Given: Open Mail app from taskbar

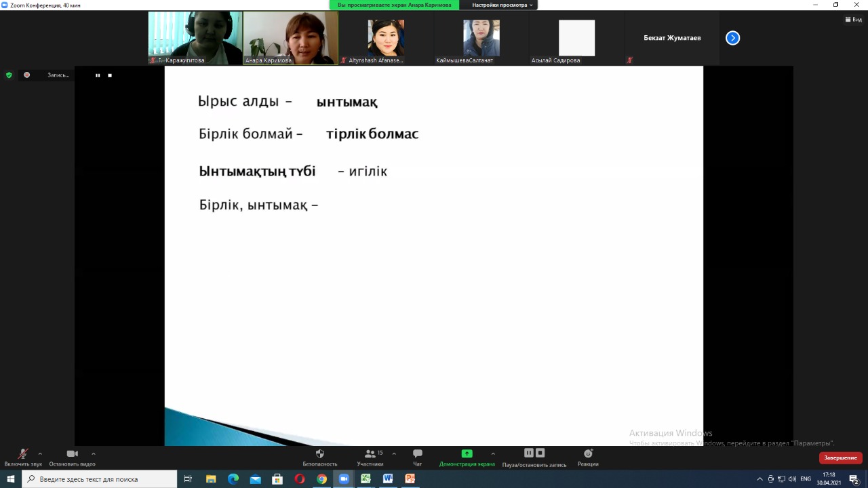Looking at the screenshot, I should (x=255, y=479).
